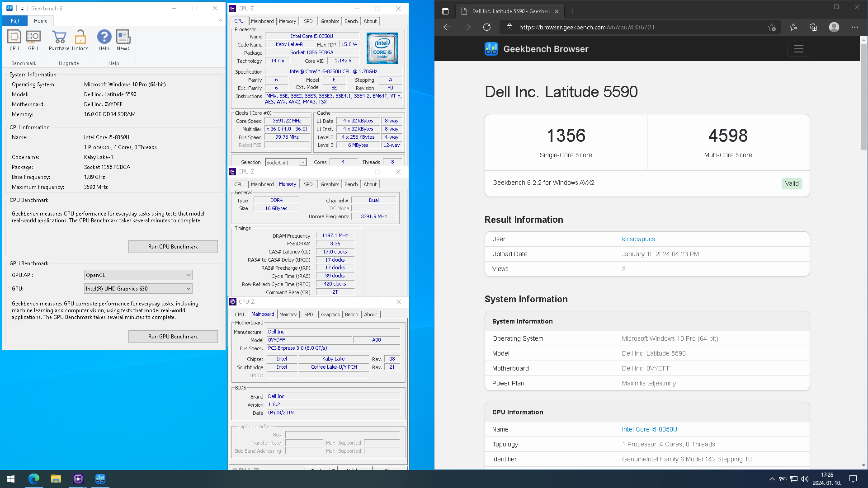Open the Favorites list icon in Edge
868x488 pixels.
pyautogui.click(x=793, y=27)
